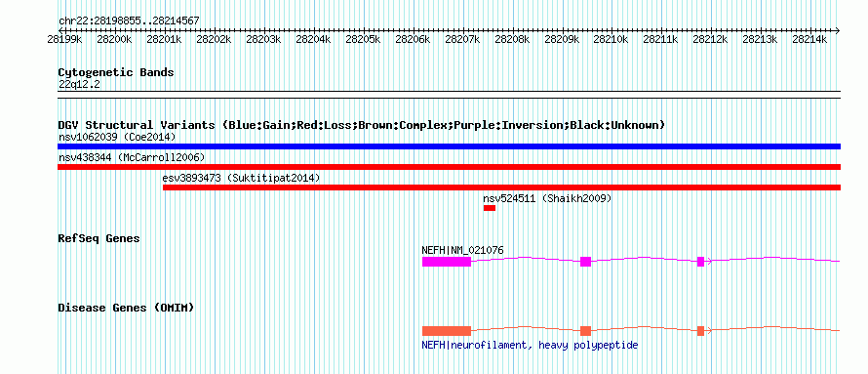Click the 28214k ruler tick label
The width and height of the screenshot is (868, 374).
click(809, 39)
